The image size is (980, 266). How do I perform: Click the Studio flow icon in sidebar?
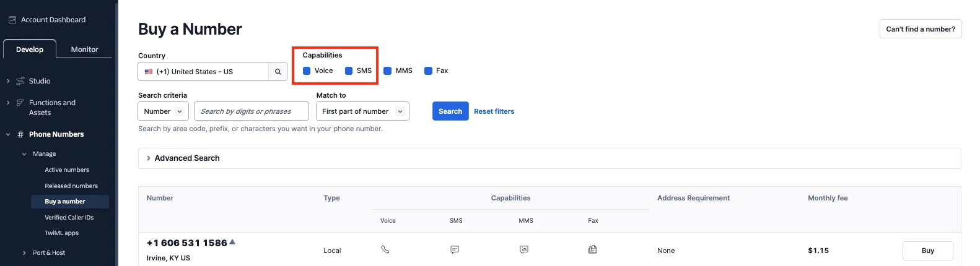[x=20, y=81]
